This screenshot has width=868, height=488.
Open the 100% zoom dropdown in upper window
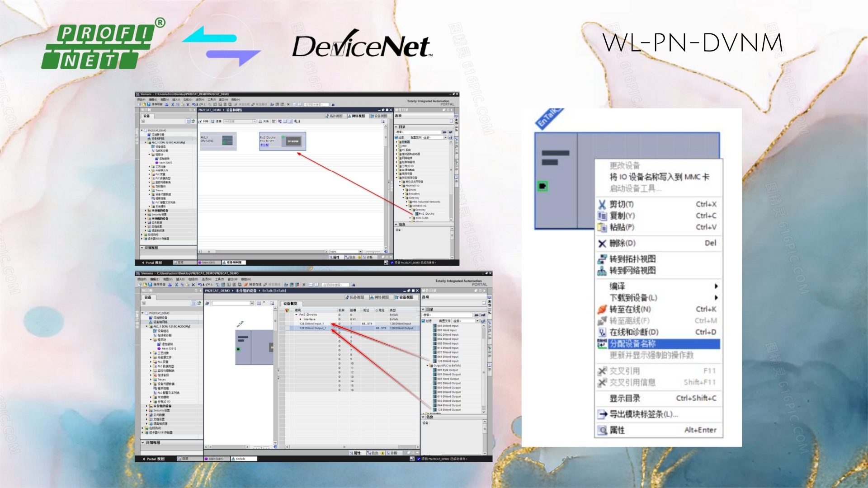click(360, 252)
